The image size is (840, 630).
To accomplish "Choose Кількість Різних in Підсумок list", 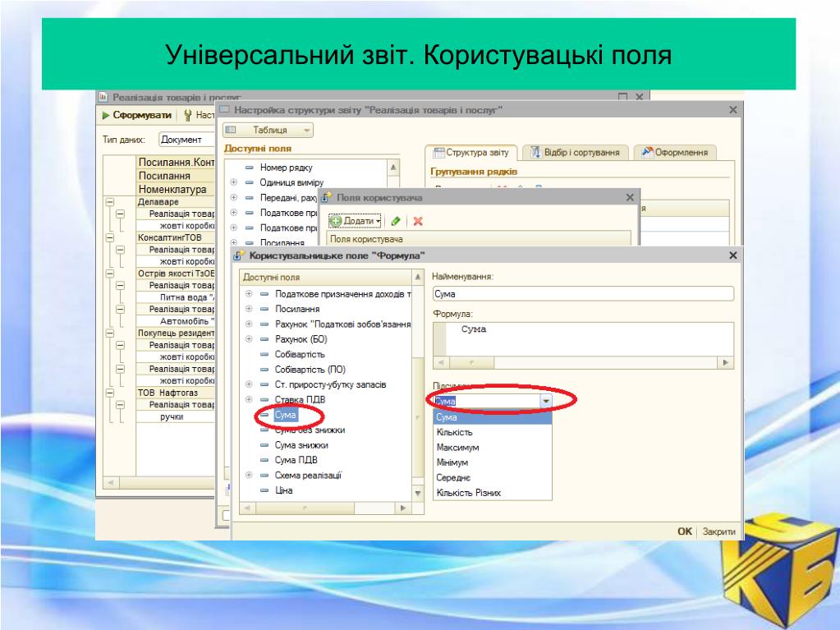I will pyautogui.click(x=493, y=493).
